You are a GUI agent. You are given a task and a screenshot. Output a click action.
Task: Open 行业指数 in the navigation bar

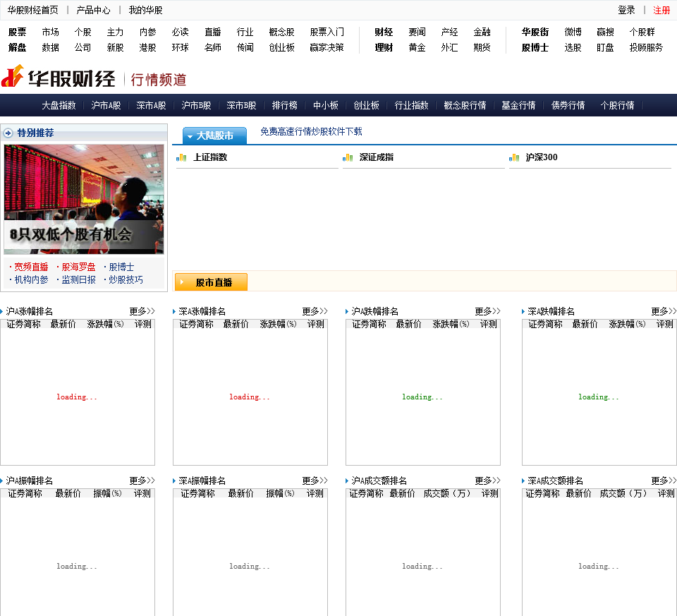[x=411, y=105]
